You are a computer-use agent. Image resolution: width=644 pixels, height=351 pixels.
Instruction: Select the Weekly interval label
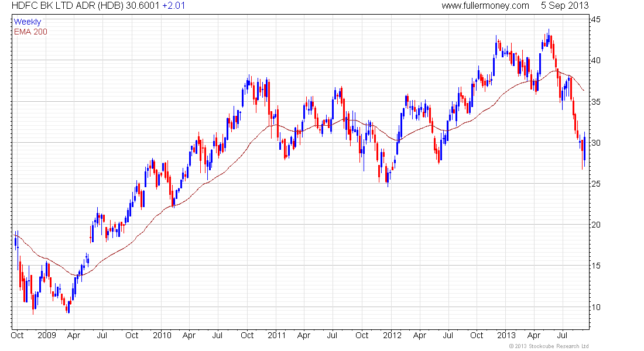pyautogui.click(x=28, y=22)
